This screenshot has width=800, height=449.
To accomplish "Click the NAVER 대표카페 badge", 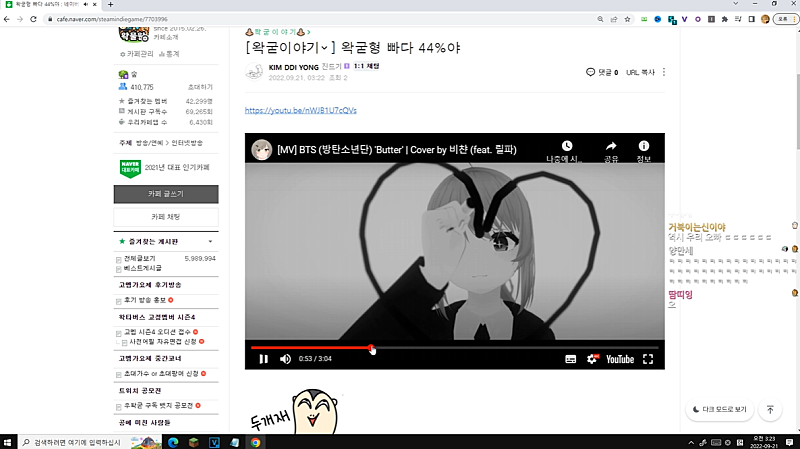I will tap(130, 168).
